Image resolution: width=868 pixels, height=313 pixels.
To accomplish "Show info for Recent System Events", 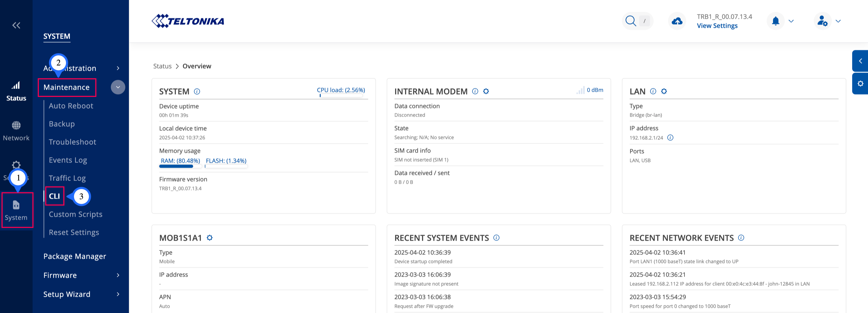I will [496, 238].
